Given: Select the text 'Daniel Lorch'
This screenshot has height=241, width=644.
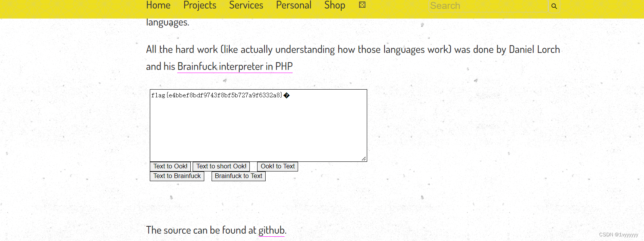Looking at the screenshot, I should coord(534,49).
